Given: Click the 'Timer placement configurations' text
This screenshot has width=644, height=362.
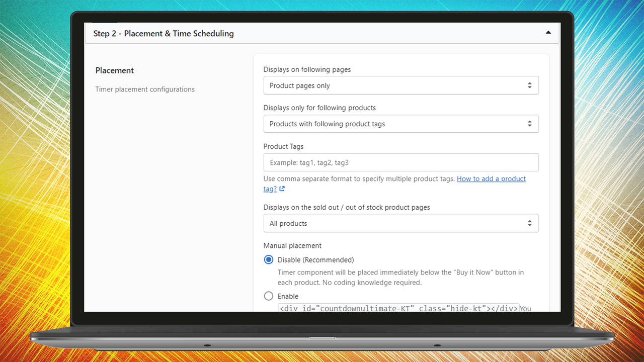Looking at the screenshot, I should pos(145,89).
